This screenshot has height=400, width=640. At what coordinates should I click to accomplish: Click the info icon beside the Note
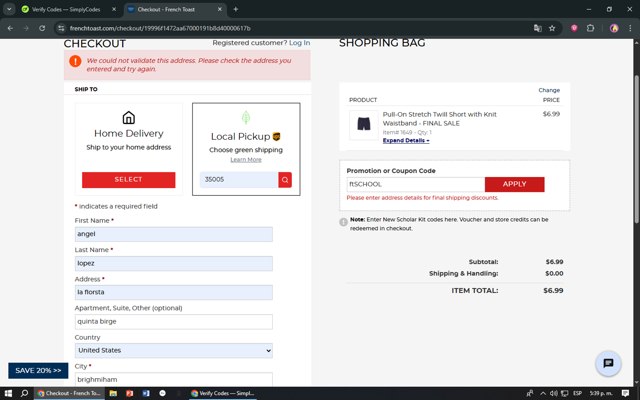(343, 222)
